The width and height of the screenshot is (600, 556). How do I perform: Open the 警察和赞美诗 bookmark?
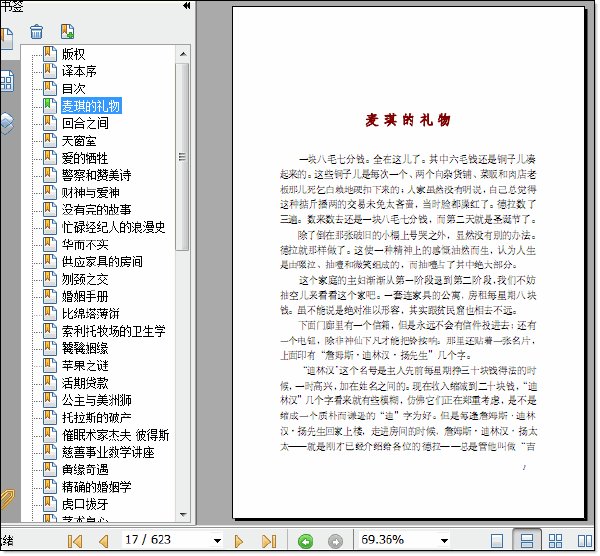pos(97,175)
